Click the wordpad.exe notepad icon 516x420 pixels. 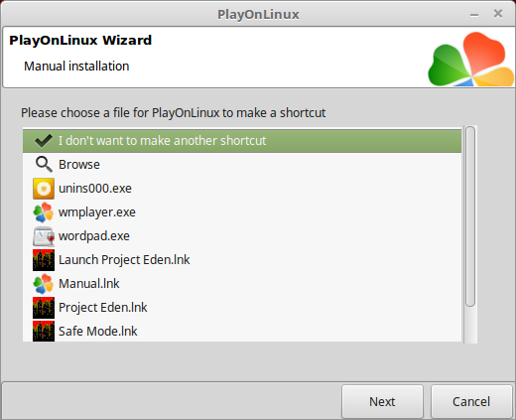44,236
